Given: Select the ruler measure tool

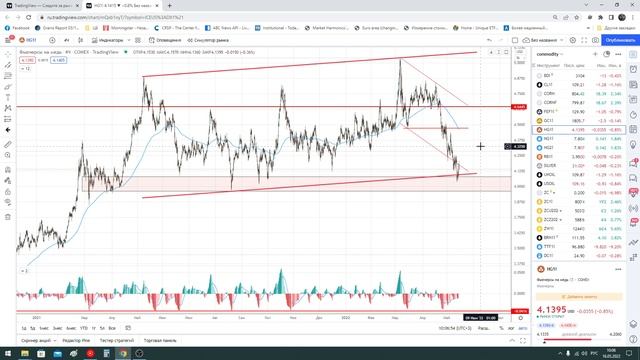Looking at the screenshot, I should [8, 144].
